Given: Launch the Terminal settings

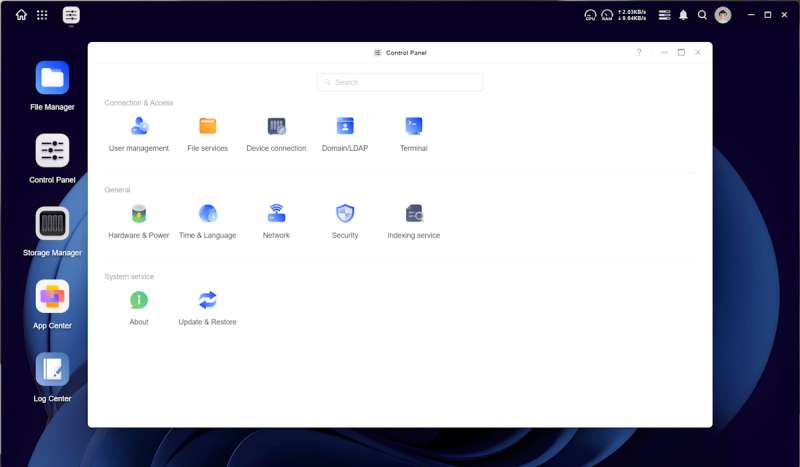Looking at the screenshot, I should point(413,134).
